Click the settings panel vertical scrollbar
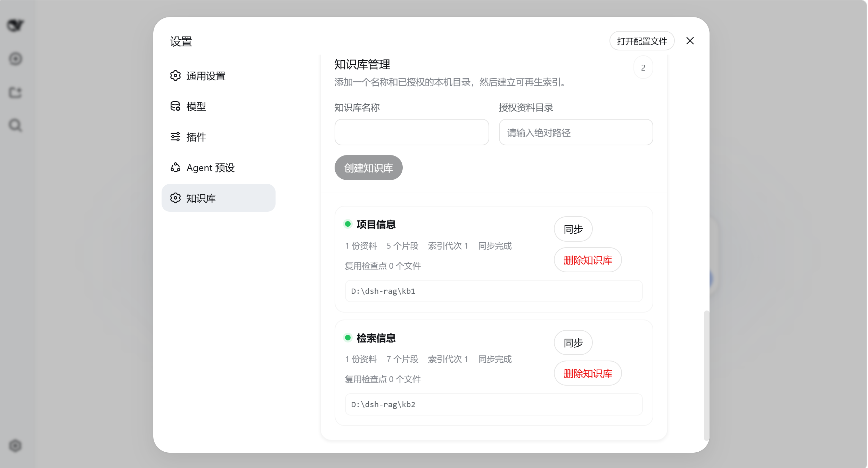The height and width of the screenshot is (468, 868). coord(706,376)
